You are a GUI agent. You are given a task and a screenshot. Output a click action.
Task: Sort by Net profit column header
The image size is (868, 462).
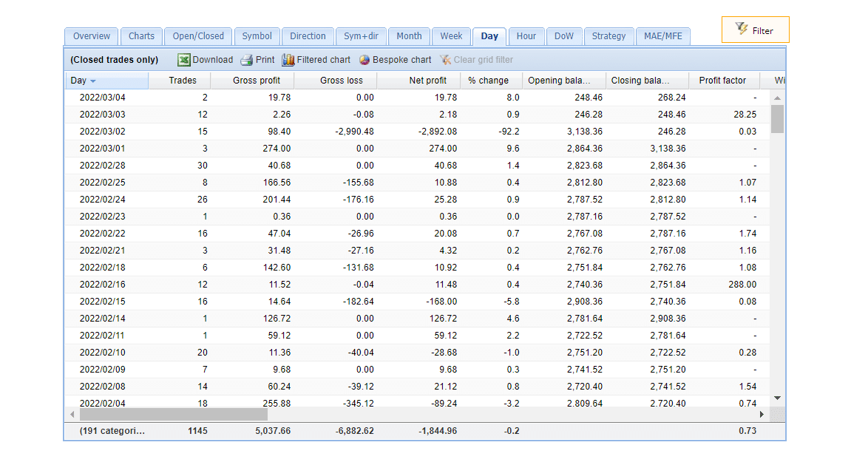tap(427, 81)
